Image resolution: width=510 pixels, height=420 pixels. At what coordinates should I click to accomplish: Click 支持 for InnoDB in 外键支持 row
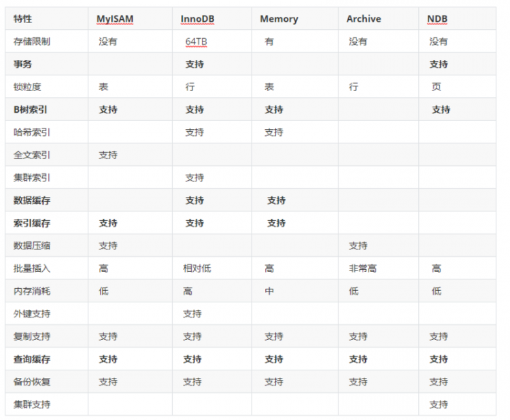(192, 314)
